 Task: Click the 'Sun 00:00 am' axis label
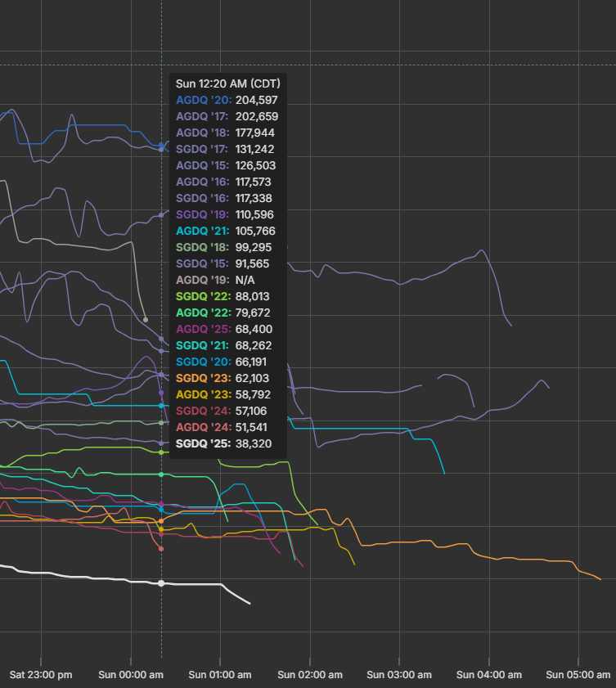[131, 675]
